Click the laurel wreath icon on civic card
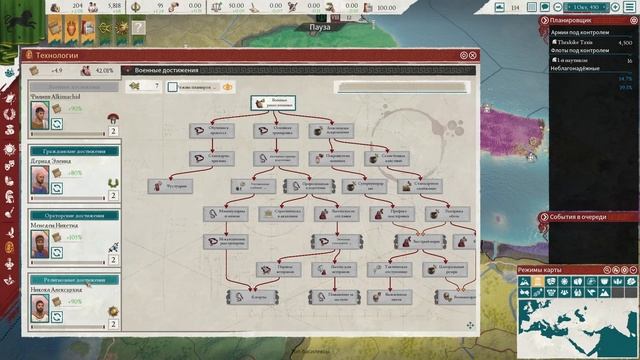Viewport: 640px width, 360px height. [113, 182]
